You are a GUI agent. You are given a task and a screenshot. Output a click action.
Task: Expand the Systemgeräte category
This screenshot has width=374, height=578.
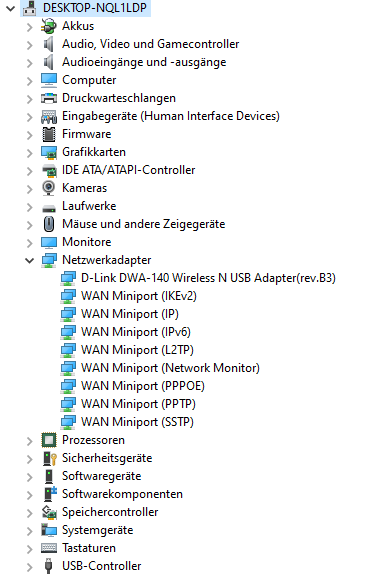click(29, 531)
